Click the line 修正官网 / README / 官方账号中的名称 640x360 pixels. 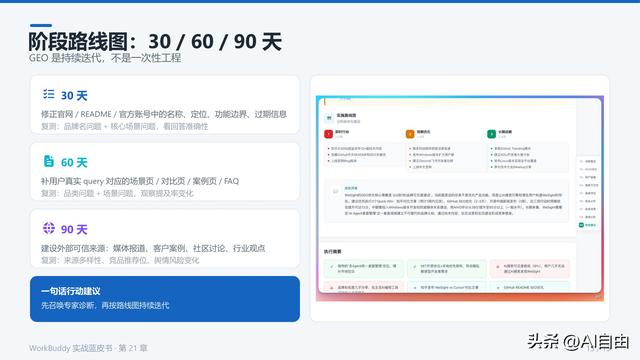coord(164,114)
